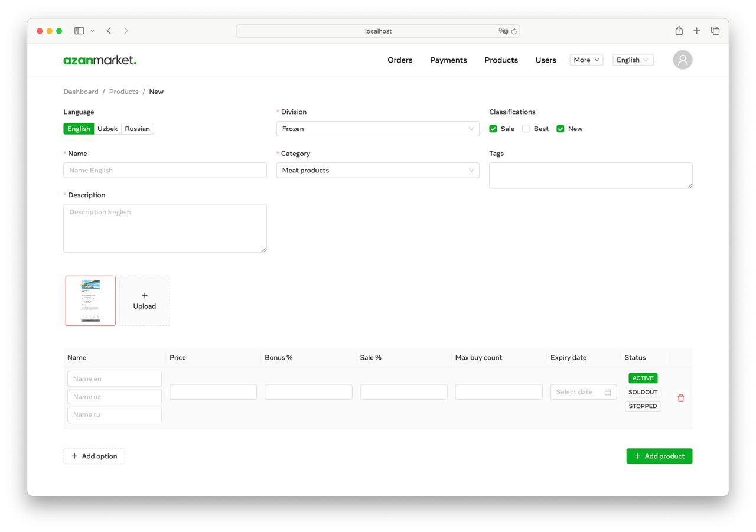
Task: Click the share icon in the browser toolbar
Action: pos(678,30)
